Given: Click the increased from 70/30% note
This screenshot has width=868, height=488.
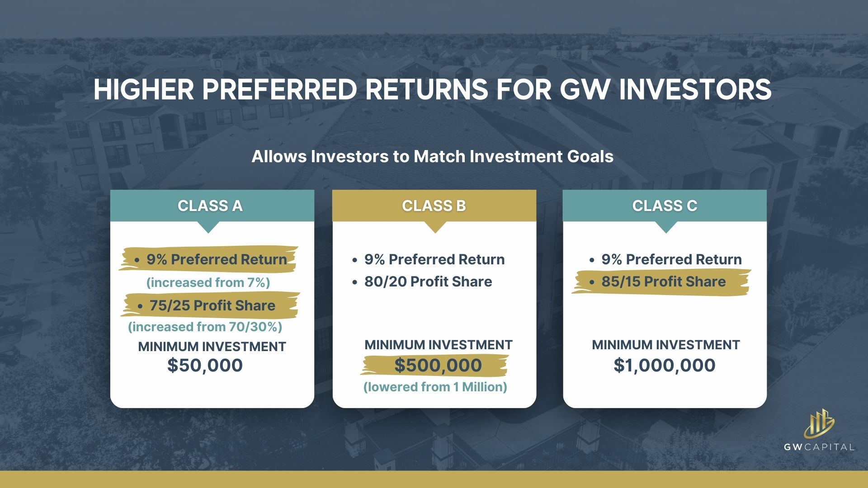Looking at the screenshot, I should click(x=205, y=327).
